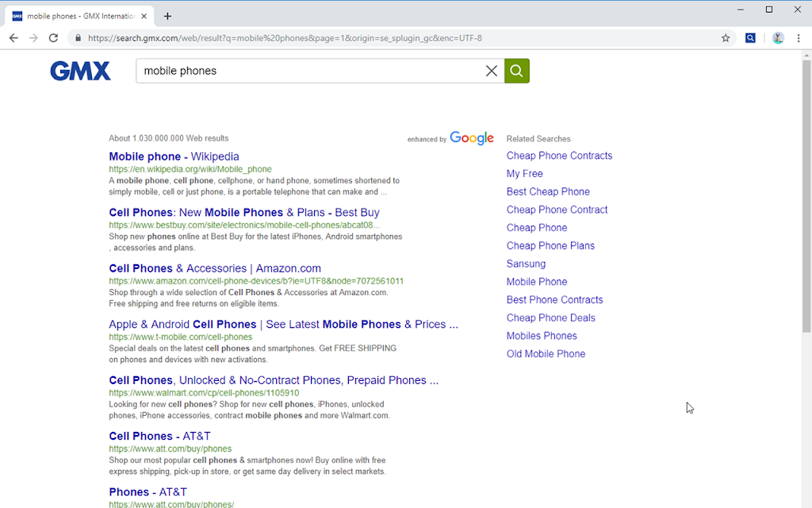
Task: Click the Google logo next to enhanced by
Action: click(471, 138)
